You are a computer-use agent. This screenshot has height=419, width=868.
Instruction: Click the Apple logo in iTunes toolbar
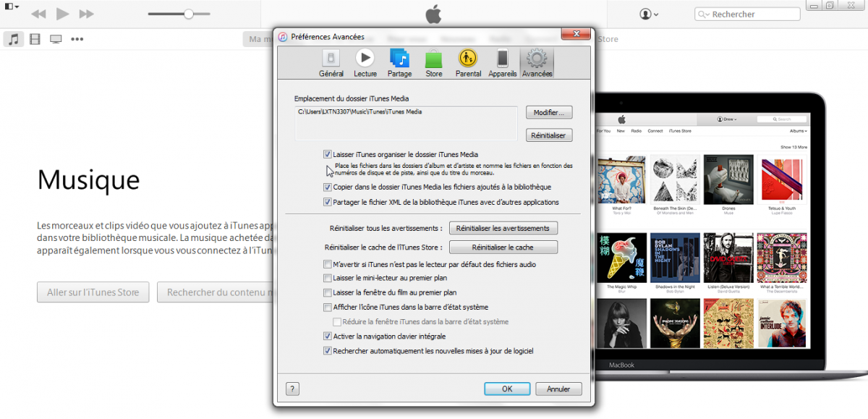click(x=433, y=13)
